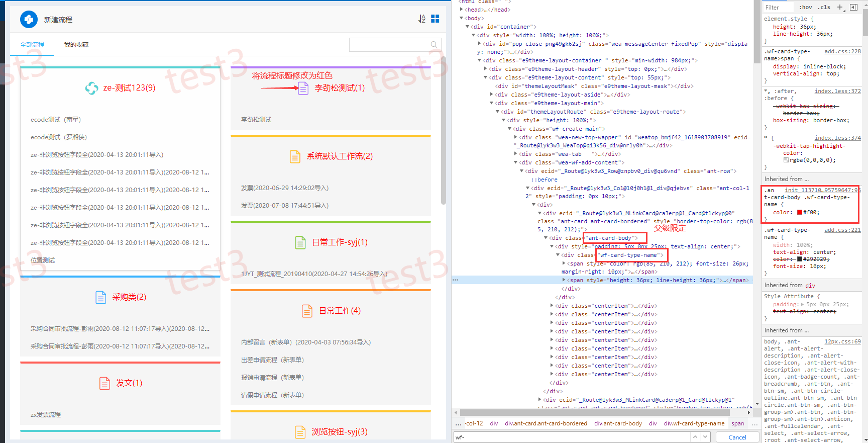
Task: Toggle the .cls class editor
Action: pyautogui.click(x=824, y=7)
